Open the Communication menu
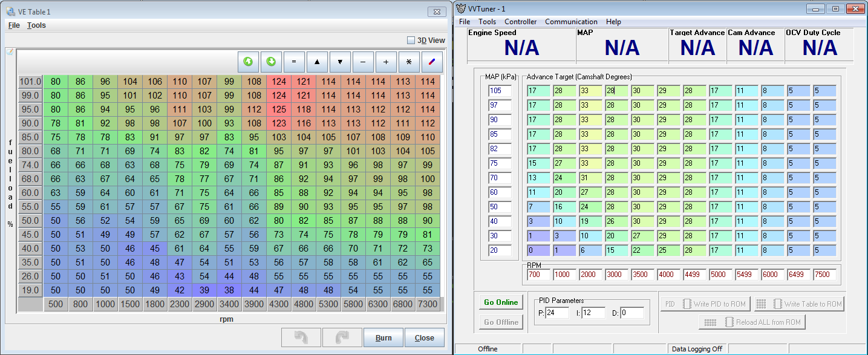This screenshot has width=868, height=355. coord(571,21)
